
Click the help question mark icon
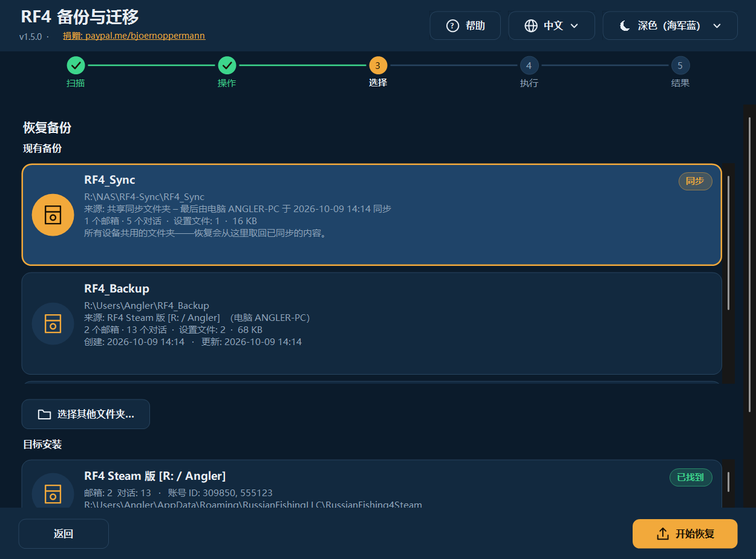pos(452,25)
